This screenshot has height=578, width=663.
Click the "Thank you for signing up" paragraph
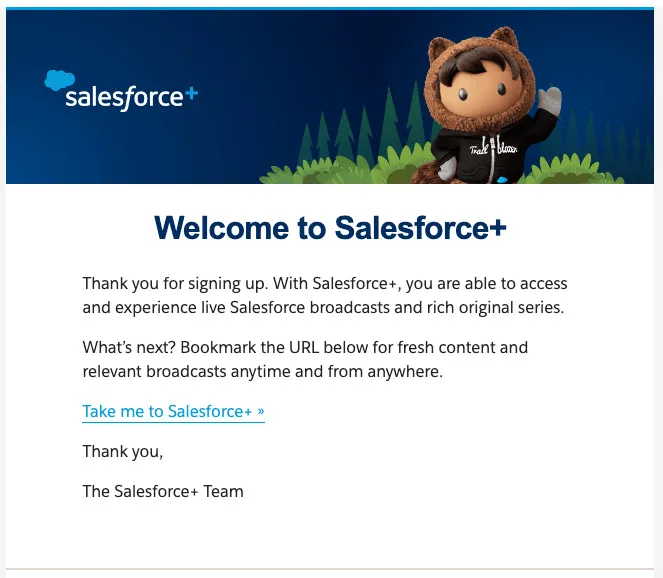tap(325, 296)
